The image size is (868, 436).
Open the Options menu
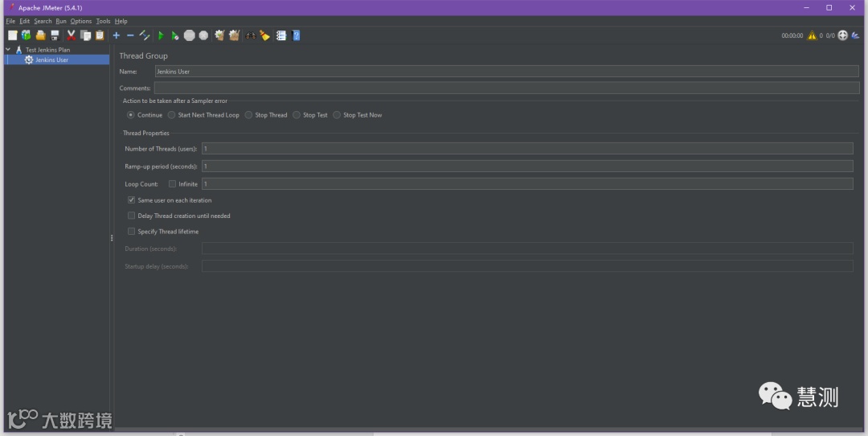click(x=81, y=21)
